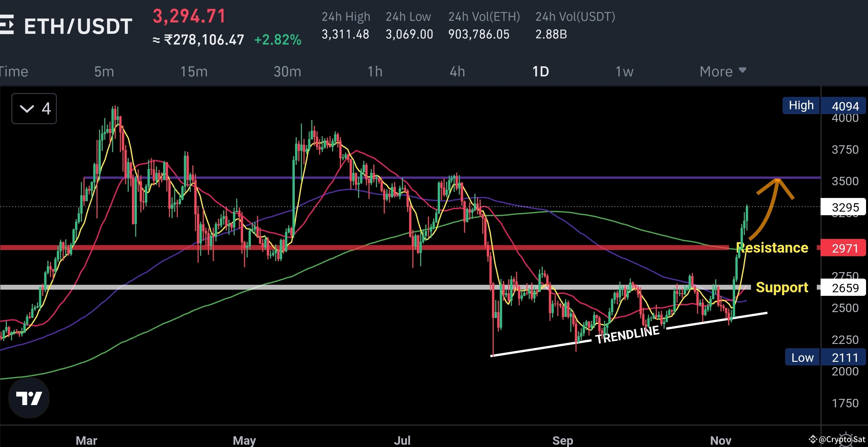
Task: Click the current price 3,294.71 readout
Action: click(189, 16)
